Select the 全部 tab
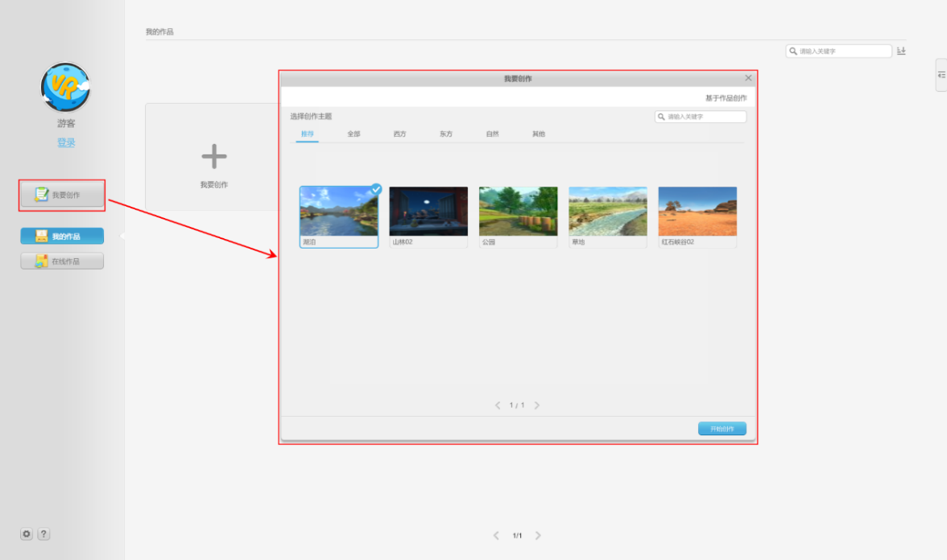Image resolution: width=947 pixels, height=560 pixels. (354, 134)
